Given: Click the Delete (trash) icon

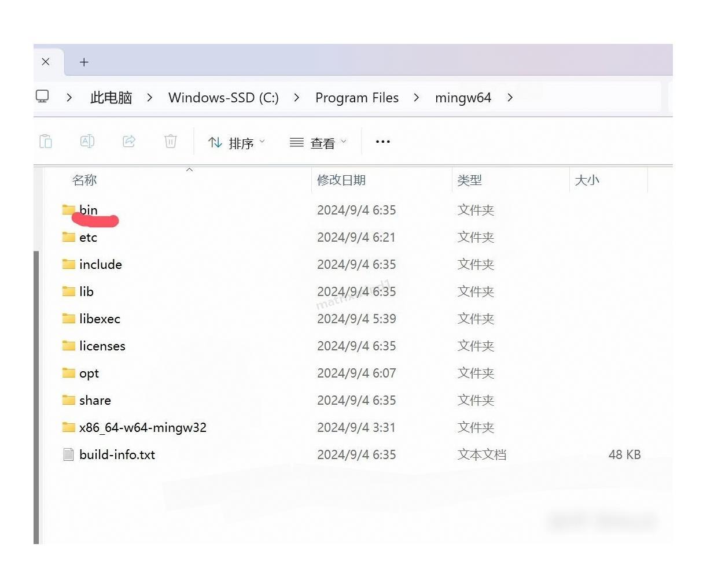Looking at the screenshot, I should (x=170, y=141).
